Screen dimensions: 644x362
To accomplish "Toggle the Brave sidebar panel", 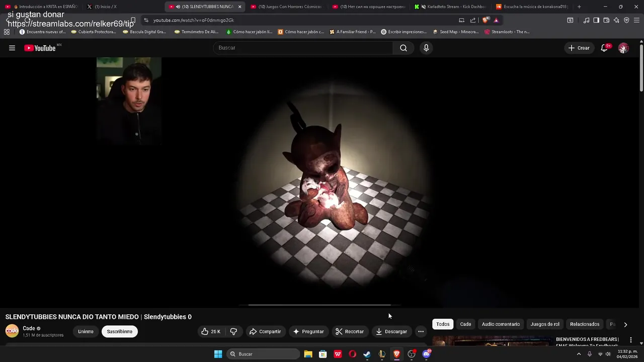I will (x=596, y=20).
